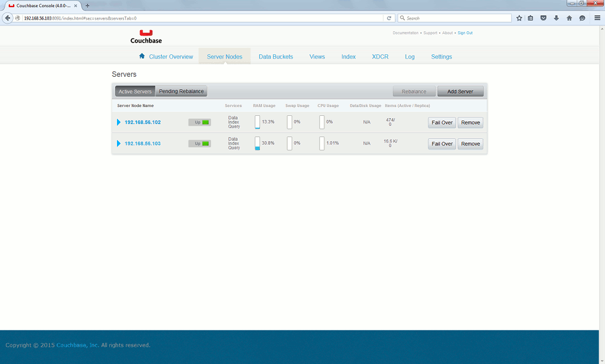Viewport: 605px width, 364px height.
Task: Click the Couchbase, Inc. footer link
Action: (77, 345)
